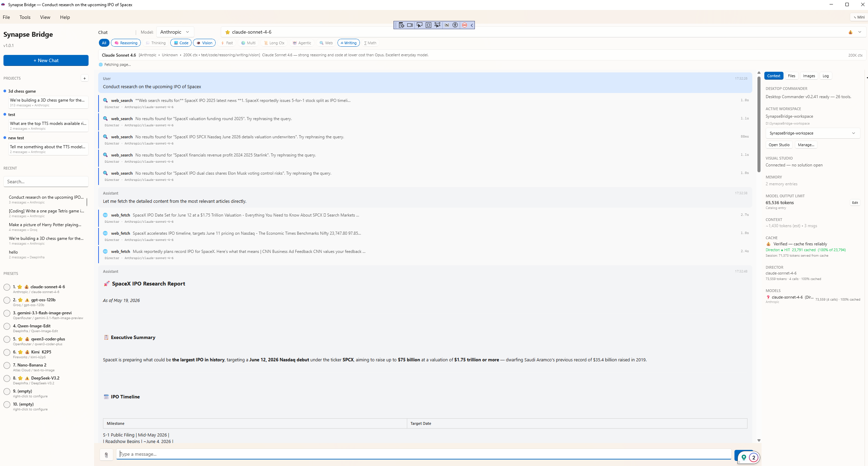Viewport: 868px width, 466px height.
Task: Click the cache verified money bag icon
Action: coord(768,244)
